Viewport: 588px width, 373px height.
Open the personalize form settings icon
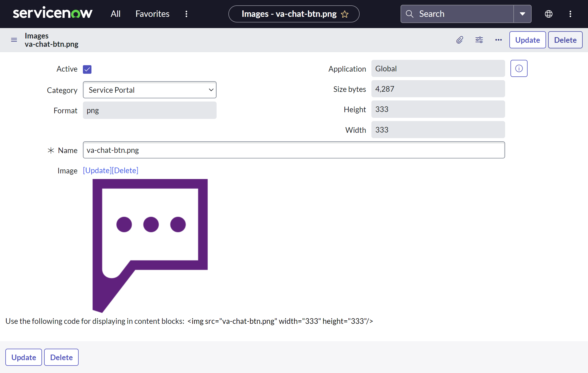pyautogui.click(x=479, y=40)
